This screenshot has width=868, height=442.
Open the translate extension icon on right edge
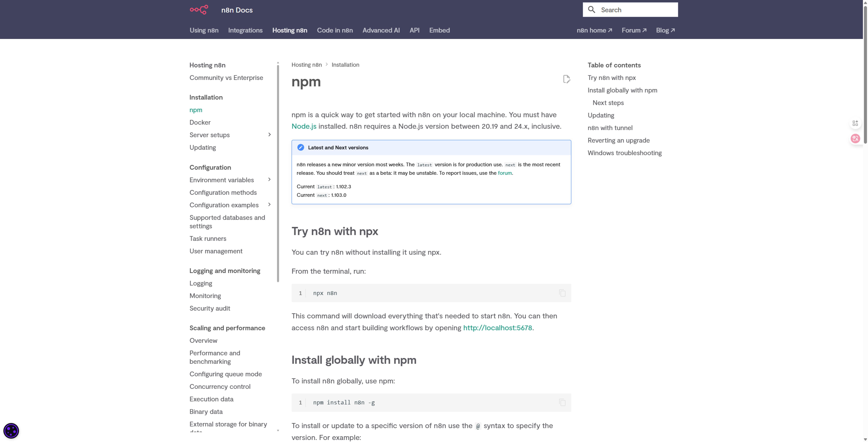[x=855, y=139]
